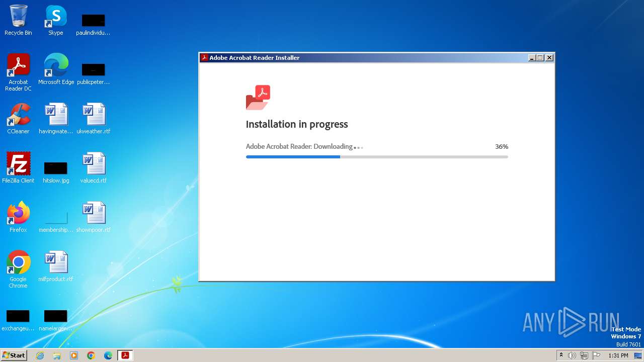Click the Adobe Acrobat installer logo graphic
644x362 pixels.
click(258, 98)
